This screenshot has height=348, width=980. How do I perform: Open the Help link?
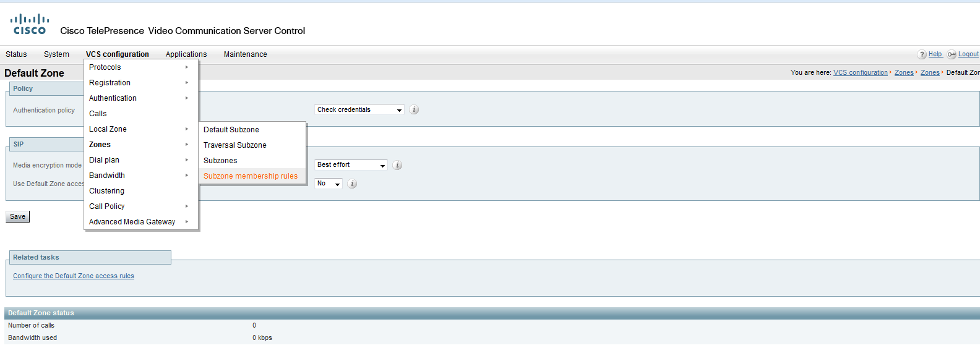(935, 54)
